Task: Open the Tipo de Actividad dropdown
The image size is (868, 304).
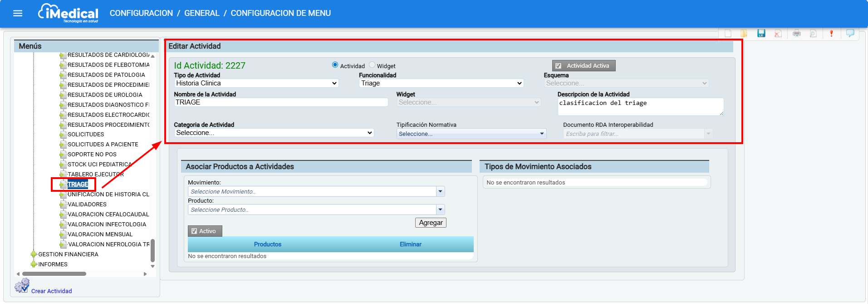Action: (x=256, y=83)
